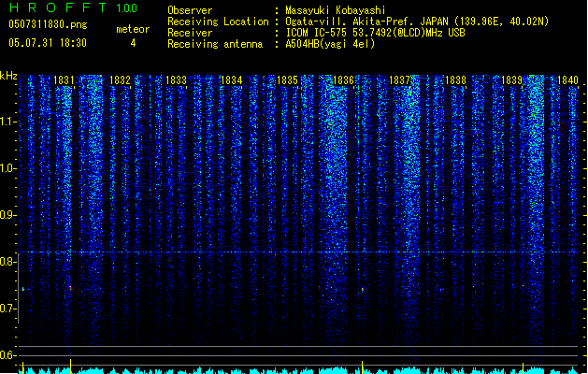588x374 pixels.
Task: Click the kHz axis unit label
Action: coord(8,76)
